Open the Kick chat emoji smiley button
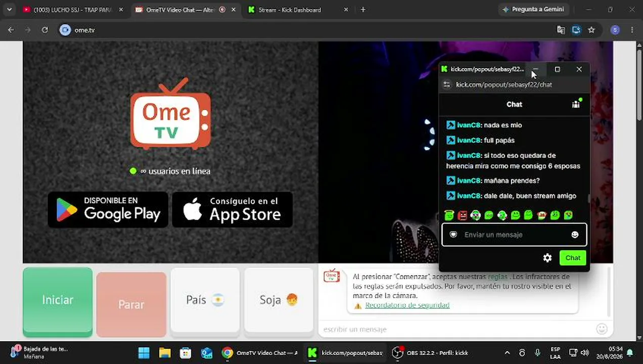The height and width of the screenshot is (364, 643). [x=575, y=235]
